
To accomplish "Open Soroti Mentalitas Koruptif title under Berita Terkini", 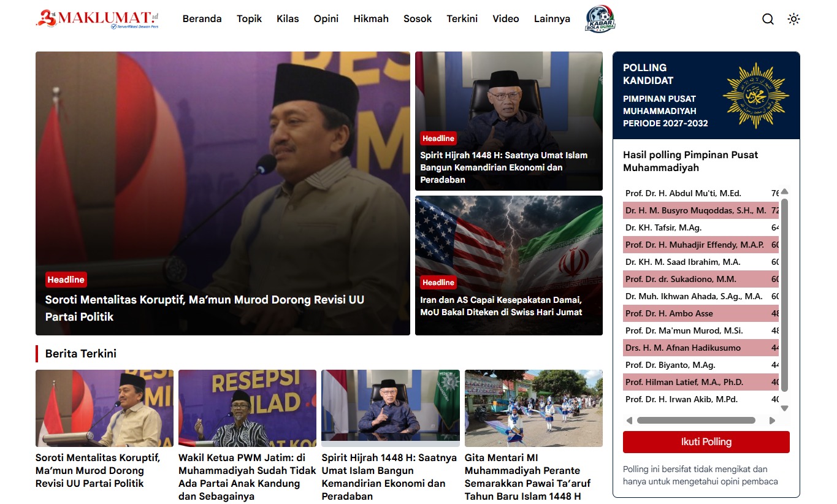I will tap(98, 471).
